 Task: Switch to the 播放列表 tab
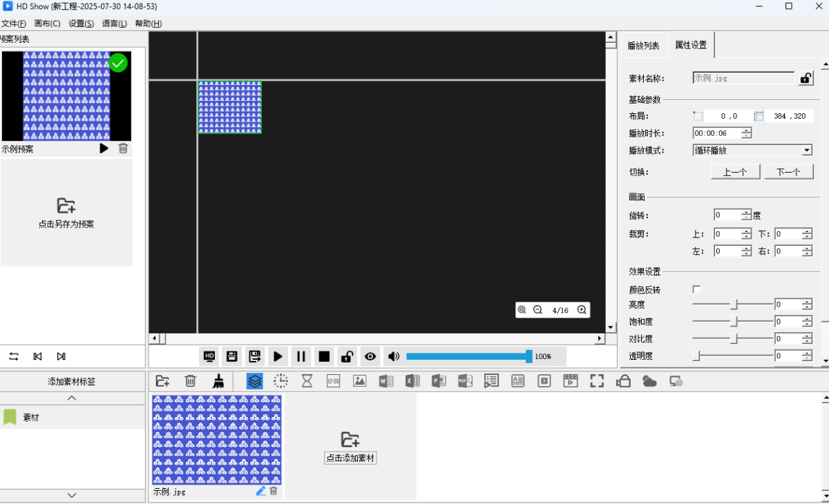coord(643,46)
